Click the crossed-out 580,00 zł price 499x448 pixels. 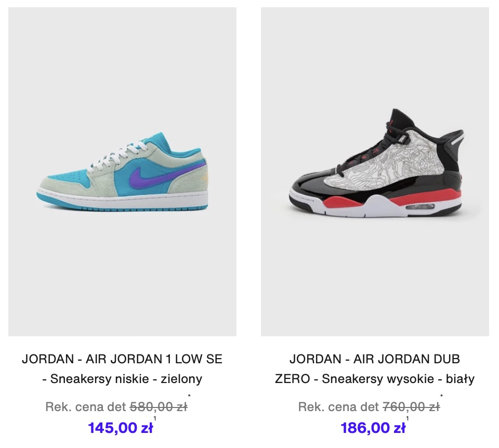click(x=159, y=406)
